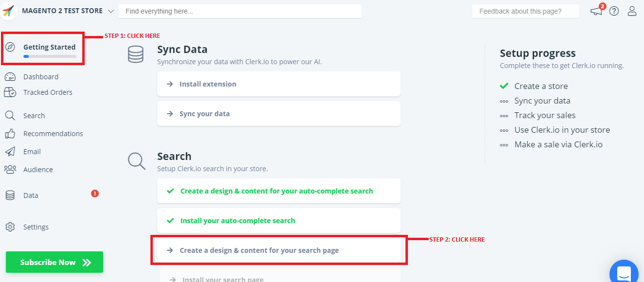The width and height of the screenshot is (644, 282).
Task: Open the Audience sidebar item
Action: (x=38, y=170)
